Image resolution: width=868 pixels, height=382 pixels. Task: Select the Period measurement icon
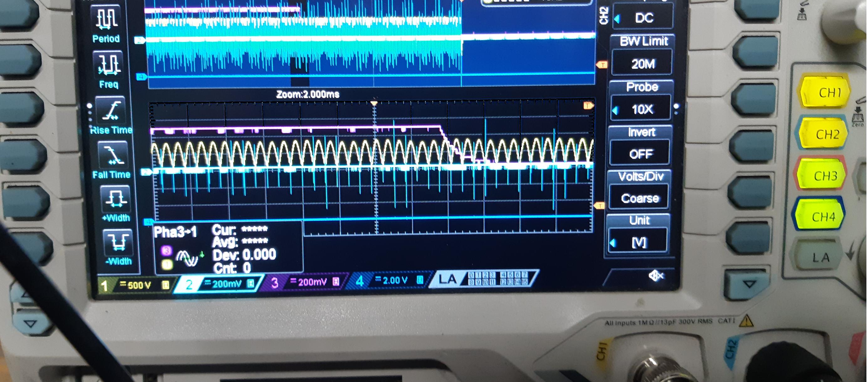[107, 18]
